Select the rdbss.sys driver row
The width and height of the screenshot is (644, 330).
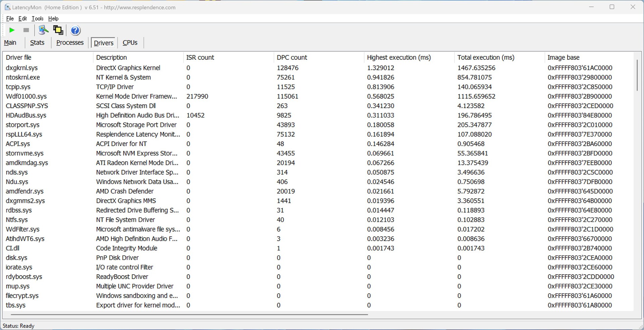click(x=318, y=210)
